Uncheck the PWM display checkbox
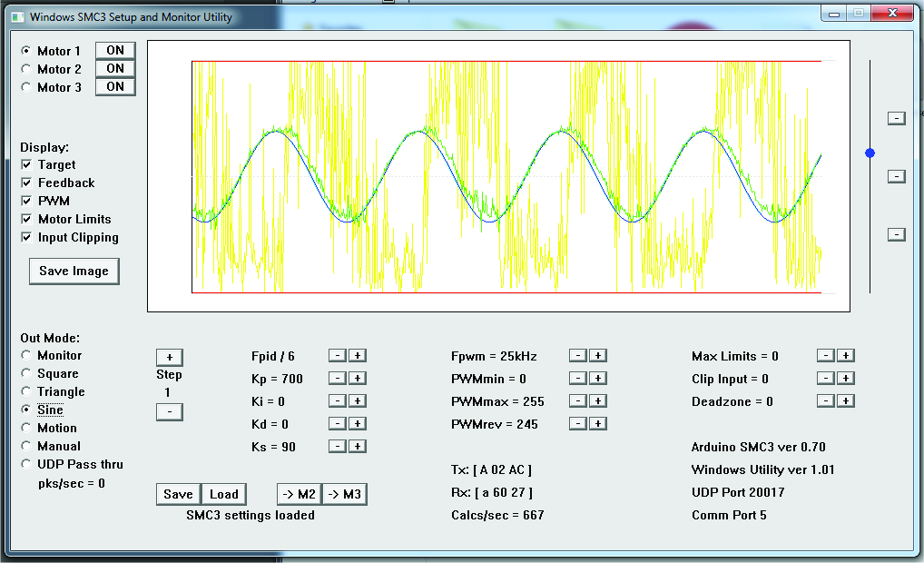The width and height of the screenshot is (924, 563). point(26,201)
